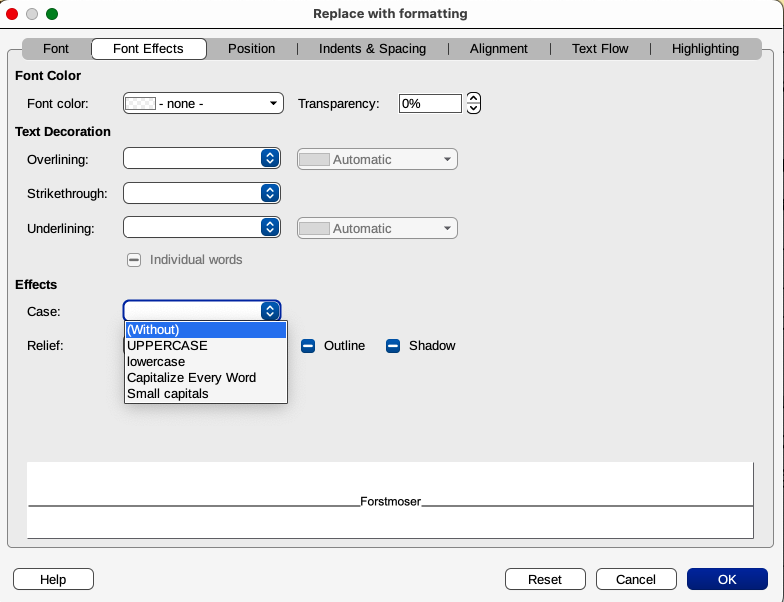Toggle the Shadow checkbox
Image resolution: width=784 pixels, height=602 pixels.
[x=393, y=346]
